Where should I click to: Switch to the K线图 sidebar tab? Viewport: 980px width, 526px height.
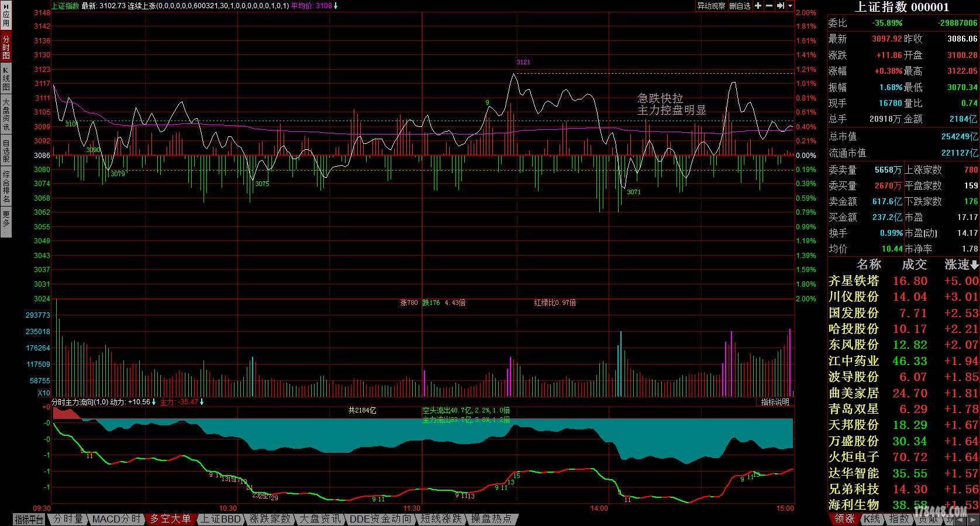(6, 78)
